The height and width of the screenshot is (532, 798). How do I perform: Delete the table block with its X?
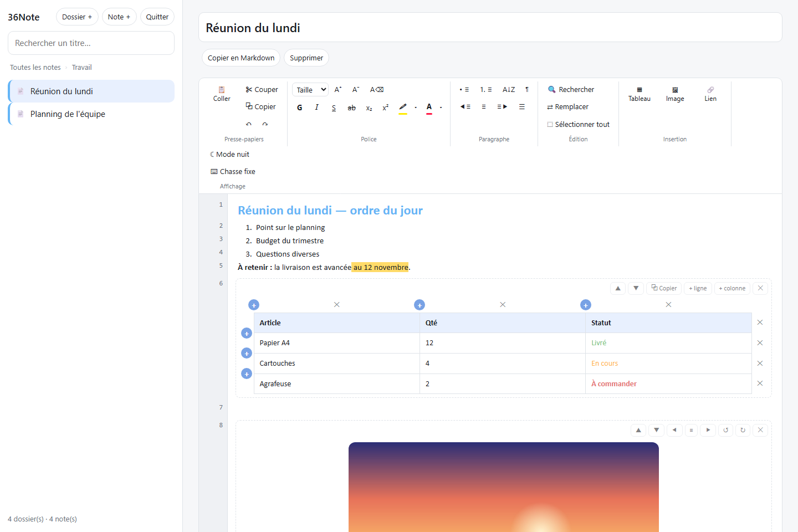(x=760, y=288)
